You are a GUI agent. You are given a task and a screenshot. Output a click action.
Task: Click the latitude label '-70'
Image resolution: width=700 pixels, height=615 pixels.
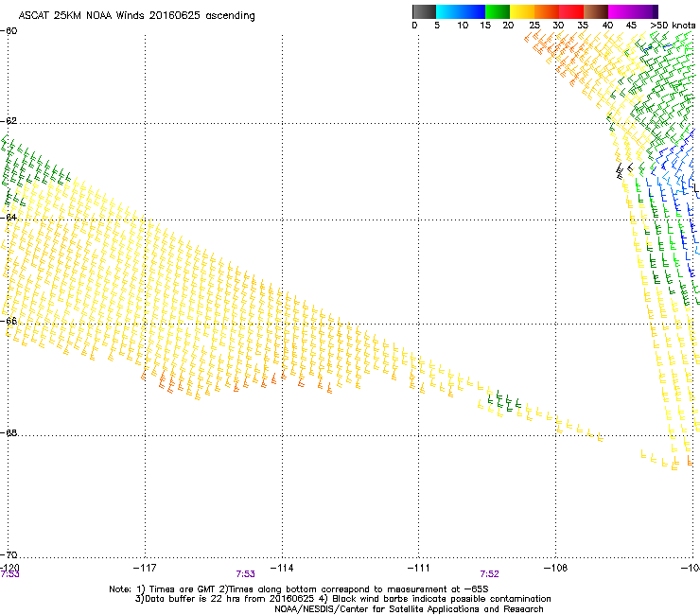[x=9, y=555]
